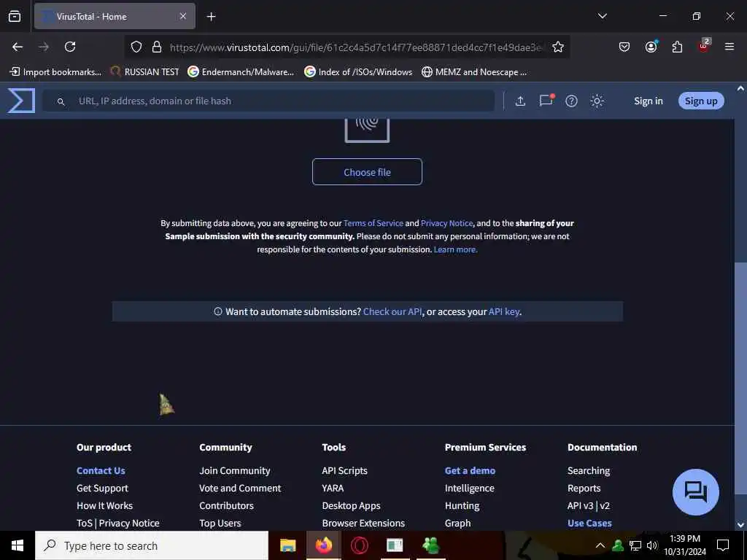Open Join Community footer link
This screenshot has height=560, width=747.
click(235, 470)
